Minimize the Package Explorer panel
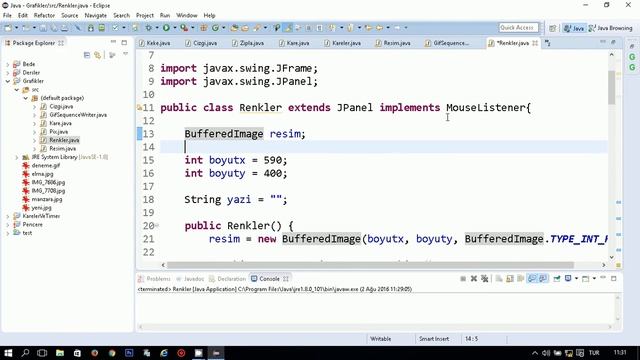 (113, 42)
